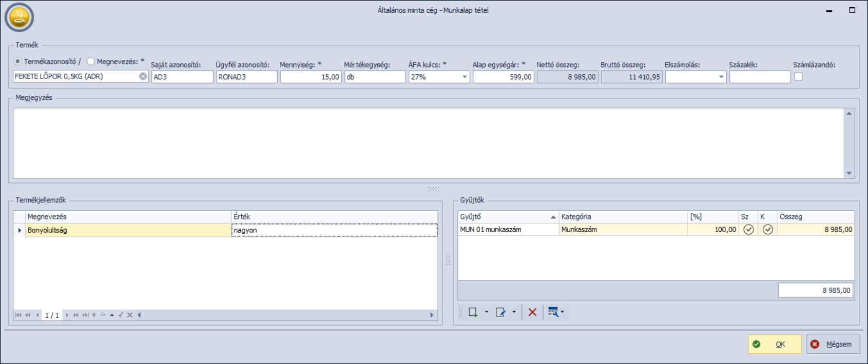Open dropdown arrow beside new collector icon
Image resolution: width=868 pixels, height=364 pixels.
click(487, 312)
